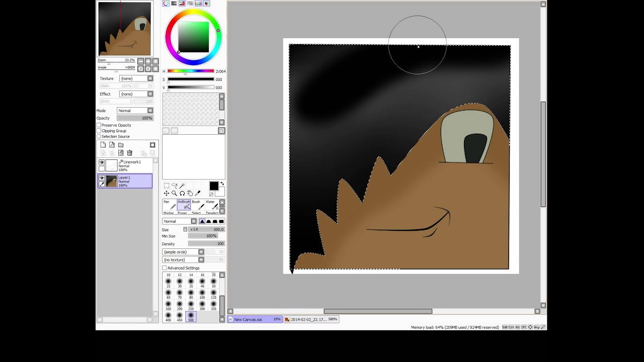Switch to the 2014-02-02_22.17 canvas tab
Viewport: 644px width, 362px height.
pyautogui.click(x=311, y=319)
